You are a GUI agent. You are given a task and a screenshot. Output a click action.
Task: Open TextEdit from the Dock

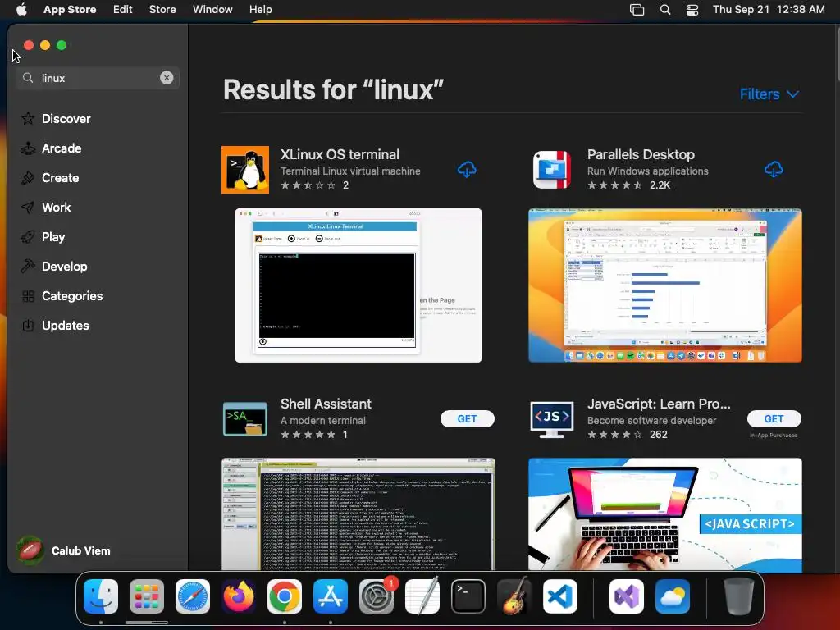coord(422,596)
